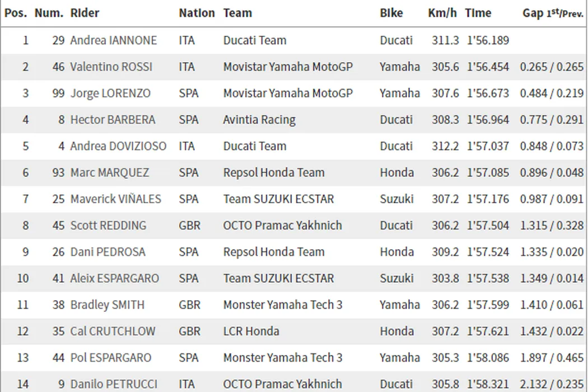This screenshot has height=392, width=588.
Task: Click the Time column header
Action: (x=478, y=13)
